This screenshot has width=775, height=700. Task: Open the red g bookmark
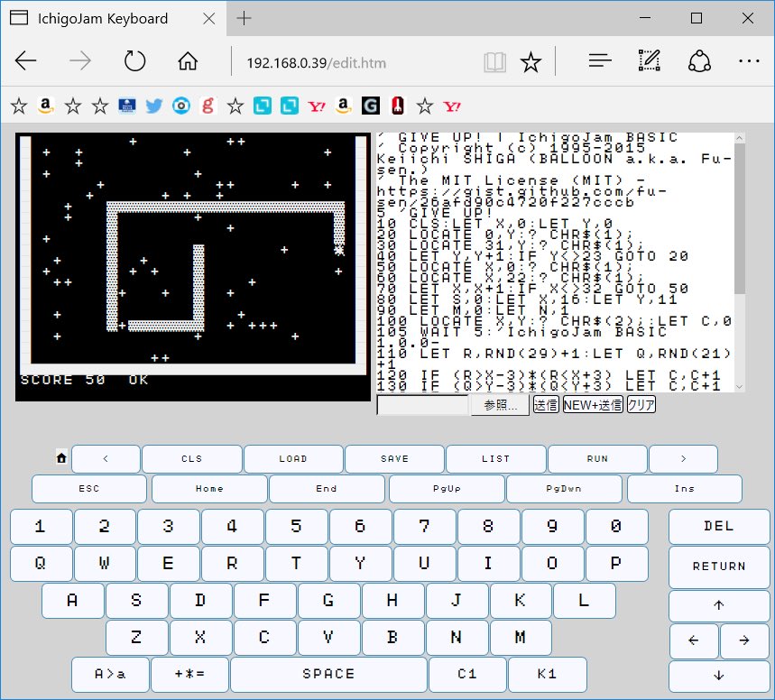[x=208, y=106]
